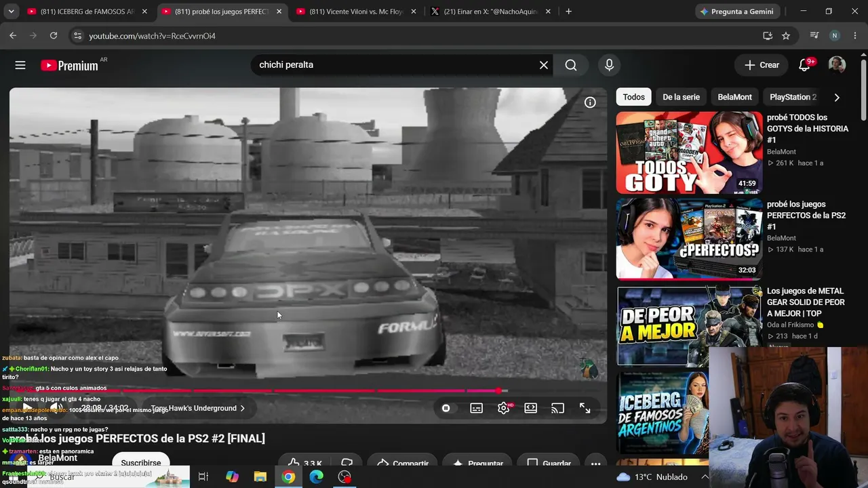
Task: Show video info card icon
Action: [x=590, y=102]
